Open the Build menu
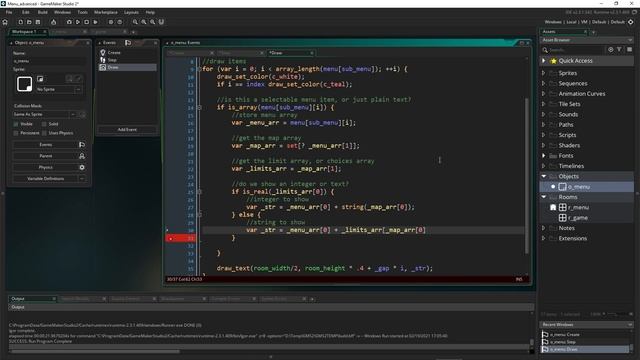This screenshot has width=640, height=360. (42, 12)
